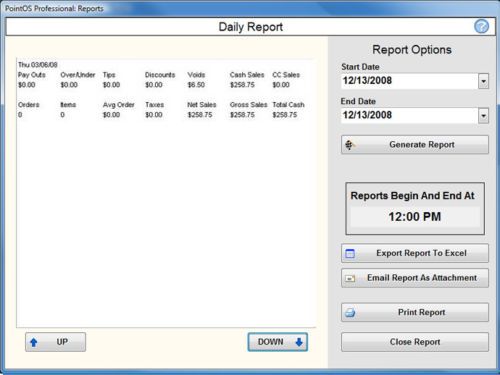Click the Print Report button
This screenshot has width=500, height=375.
pos(415,312)
